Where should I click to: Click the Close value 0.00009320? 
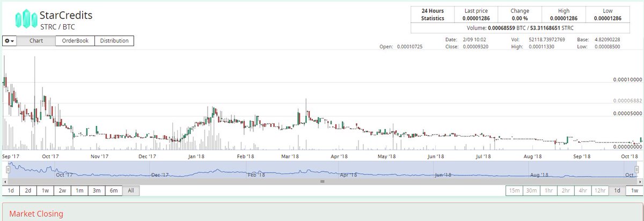(x=477, y=47)
